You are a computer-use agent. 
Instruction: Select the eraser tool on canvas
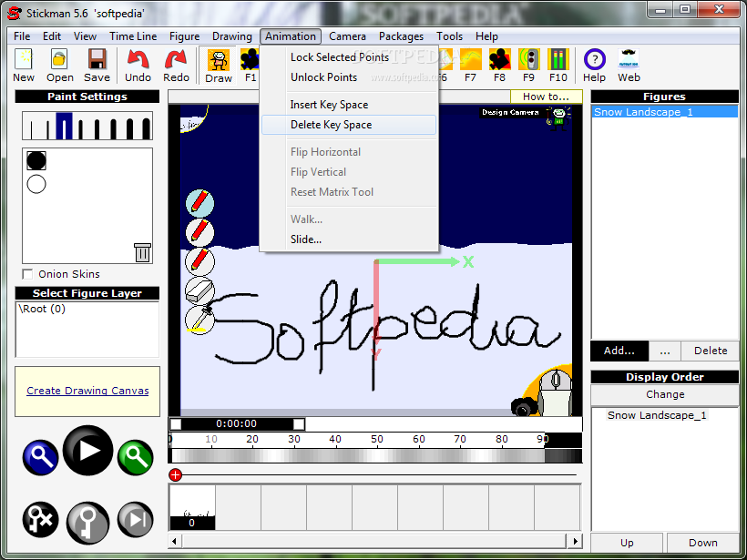click(200, 290)
